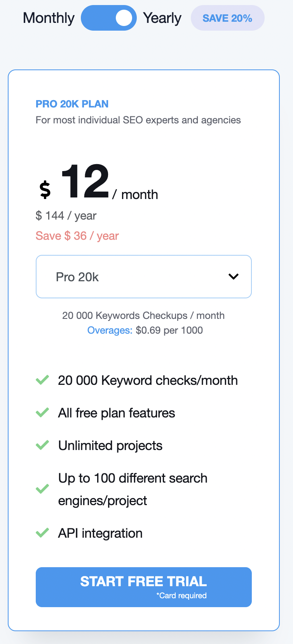This screenshot has height=644, width=293.
Task: Open the Overages link
Action: [x=110, y=330]
